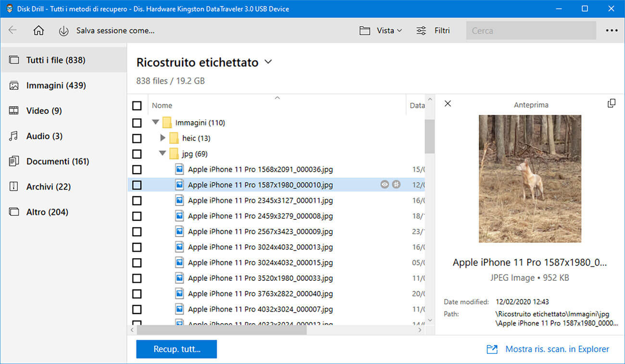This screenshot has width=625, height=364.
Task: Click the eye preview icon on highlighted row
Action: pos(385,184)
